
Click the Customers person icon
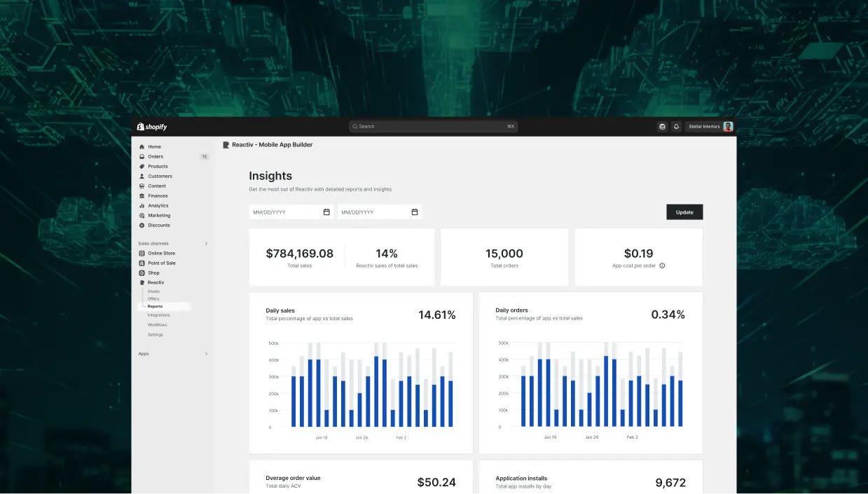(142, 177)
